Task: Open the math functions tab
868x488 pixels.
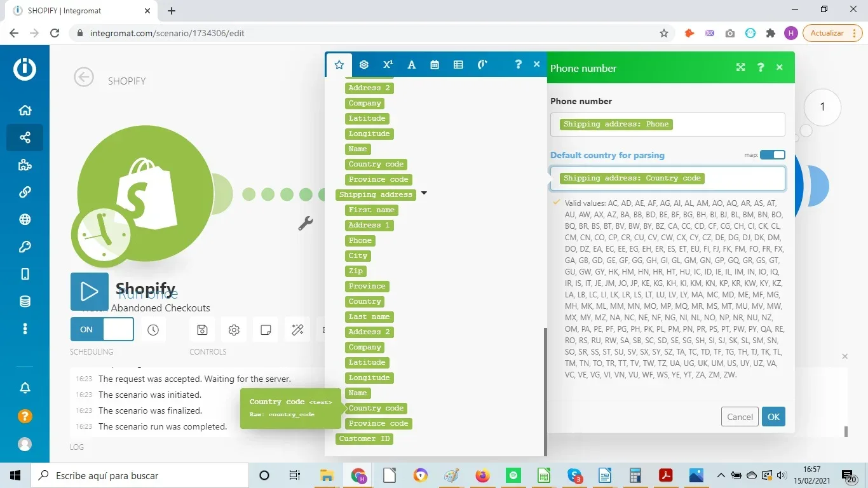Action: [388, 65]
